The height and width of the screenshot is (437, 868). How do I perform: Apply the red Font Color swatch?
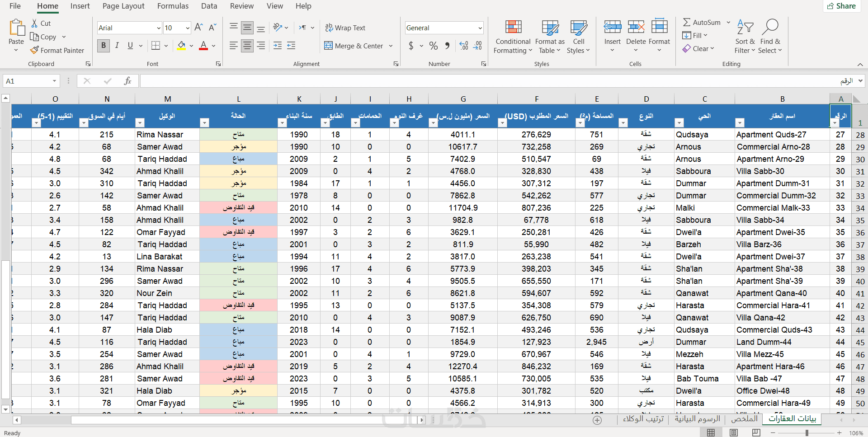(x=203, y=46)
